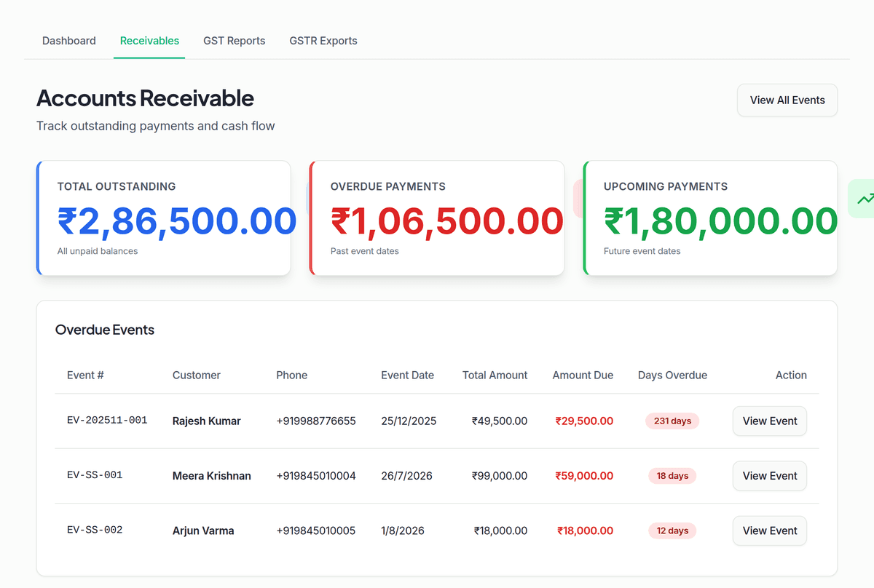This screenshot has height=588, width=874.
Task: Click the Accounts Receivable page title
Action: coord(145,98)
